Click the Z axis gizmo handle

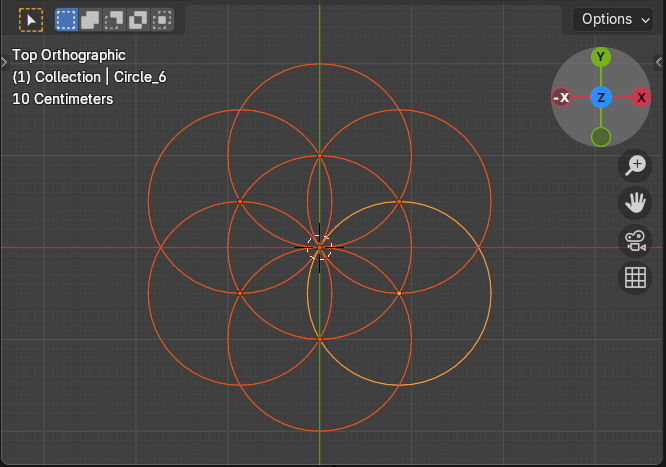coord(601,97)
